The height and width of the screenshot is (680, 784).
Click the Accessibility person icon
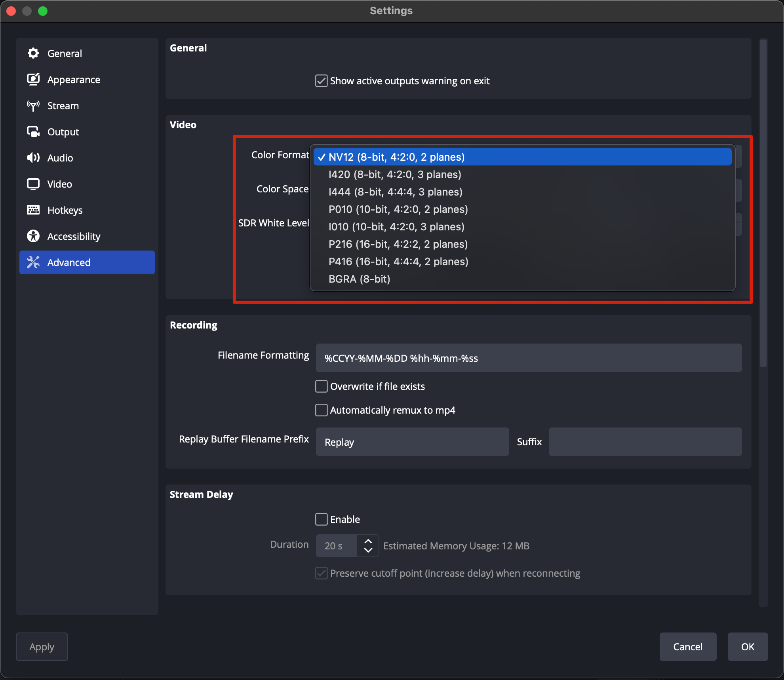pos(33,236)
